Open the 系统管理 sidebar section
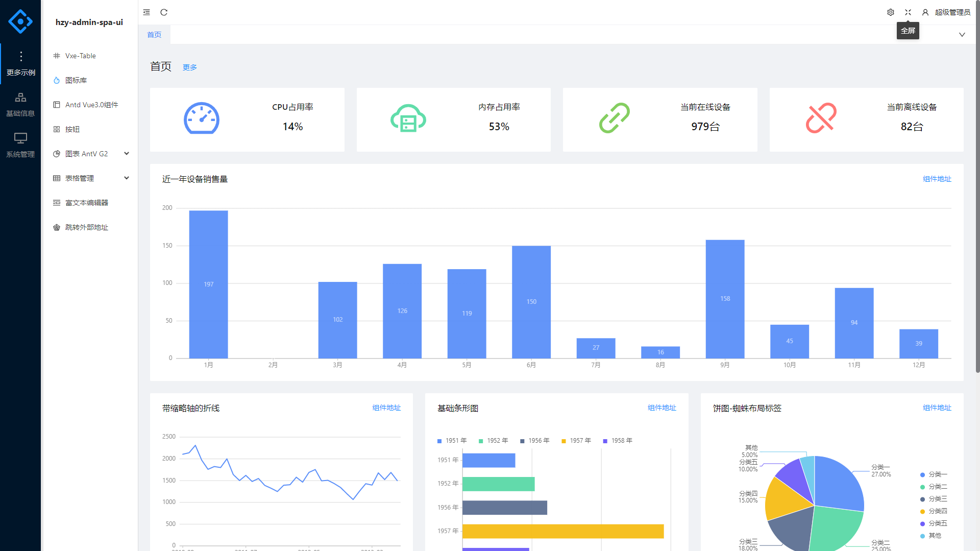The image size is (980, 551). click(x=20, y=145)
